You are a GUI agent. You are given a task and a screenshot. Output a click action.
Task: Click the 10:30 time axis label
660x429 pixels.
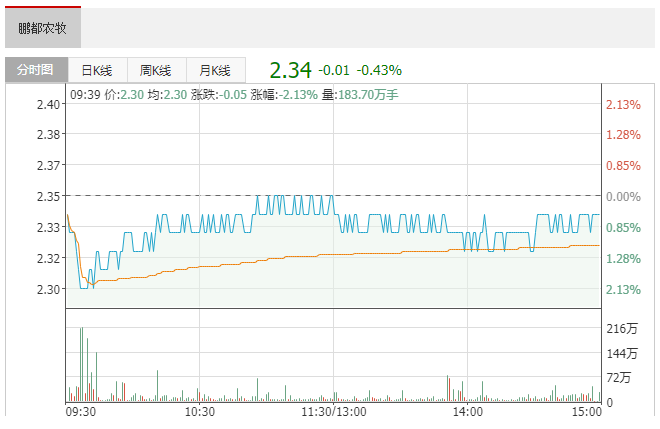(200, 411)
